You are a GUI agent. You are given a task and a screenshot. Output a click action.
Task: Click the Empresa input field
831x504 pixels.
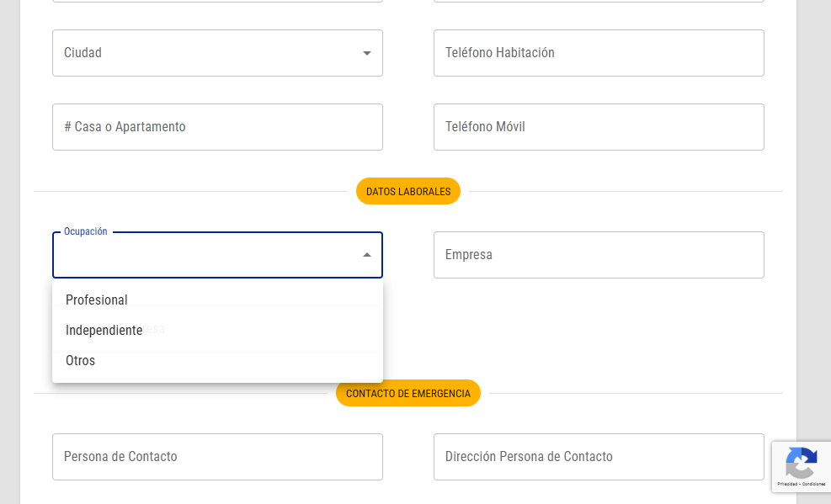point(599,255)
